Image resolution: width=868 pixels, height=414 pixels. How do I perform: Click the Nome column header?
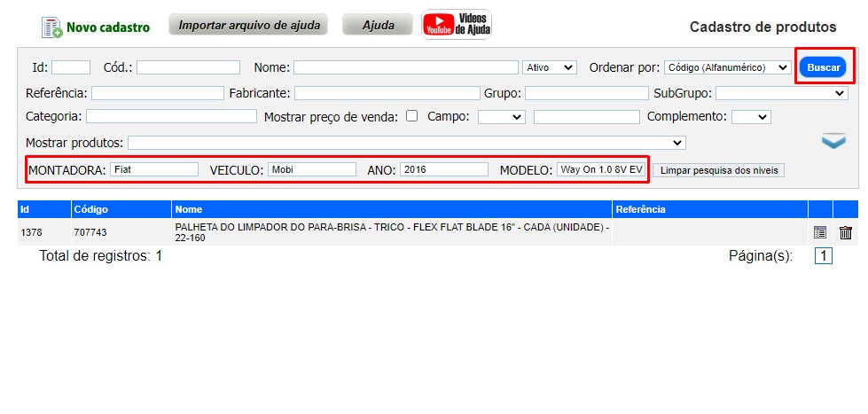392,209
